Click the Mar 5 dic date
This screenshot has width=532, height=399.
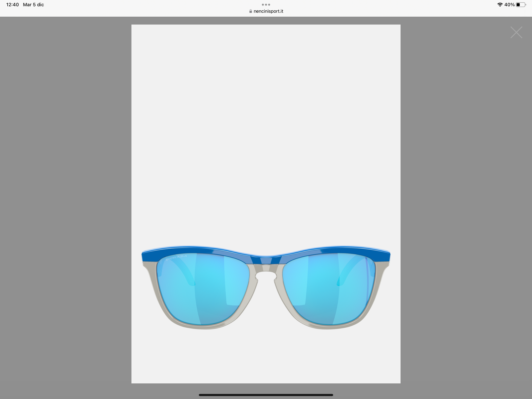[x=33, y=5]
